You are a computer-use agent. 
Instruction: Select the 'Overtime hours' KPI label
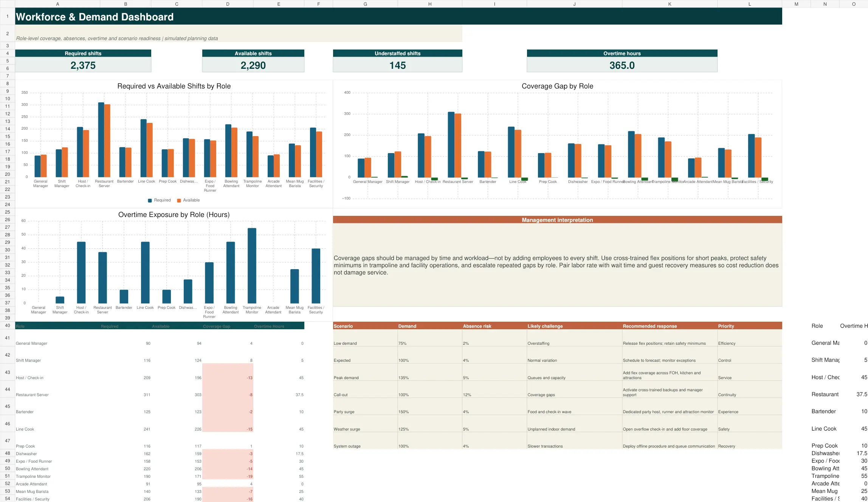pyautogui.click(x=622, y=53)
